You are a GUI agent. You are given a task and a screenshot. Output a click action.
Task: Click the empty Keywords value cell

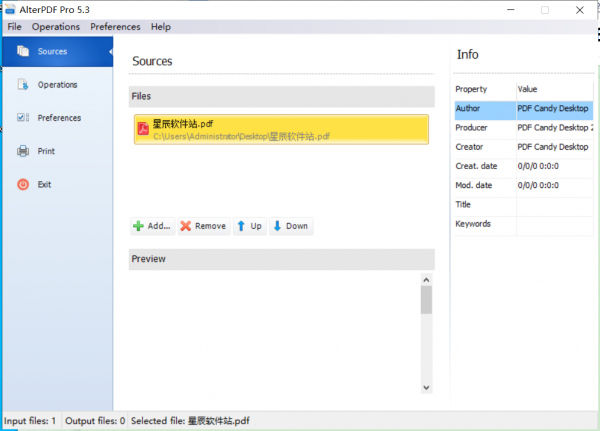[555, 224]
